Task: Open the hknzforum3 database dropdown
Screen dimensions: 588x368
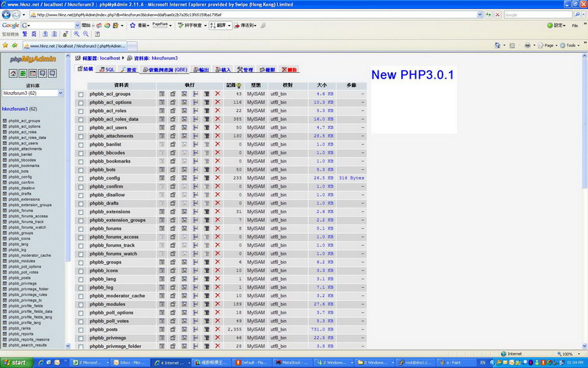Action: click(32, 93)
